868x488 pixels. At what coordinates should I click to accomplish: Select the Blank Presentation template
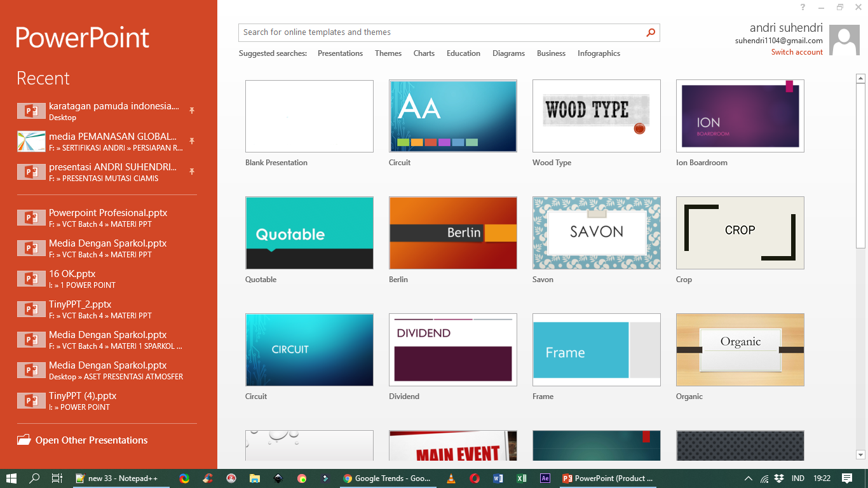309,116
